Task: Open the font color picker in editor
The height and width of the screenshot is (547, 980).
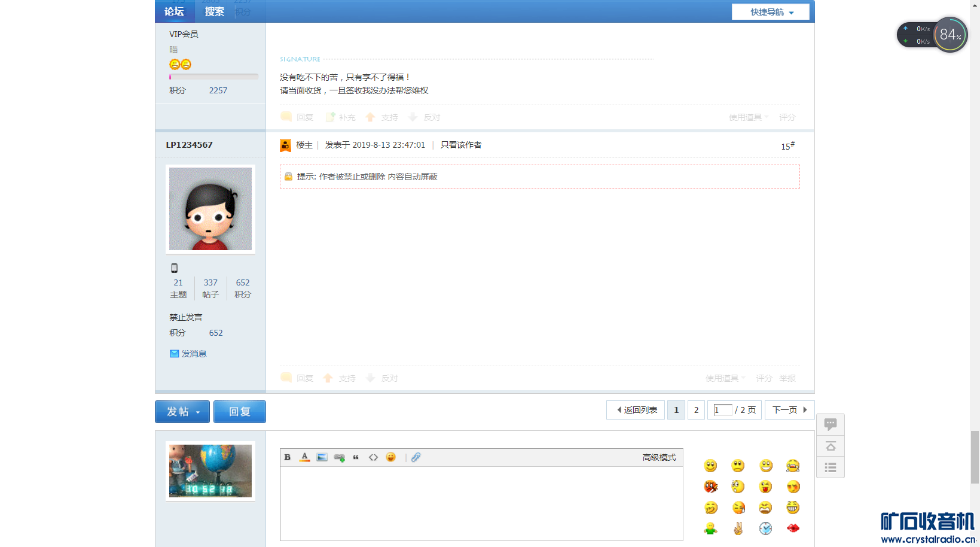Action: point(304,457)
